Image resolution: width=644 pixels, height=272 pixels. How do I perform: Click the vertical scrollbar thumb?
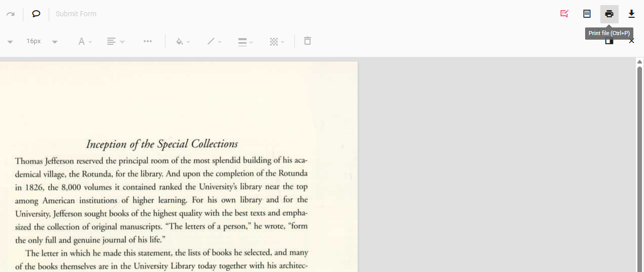(639, 169)
